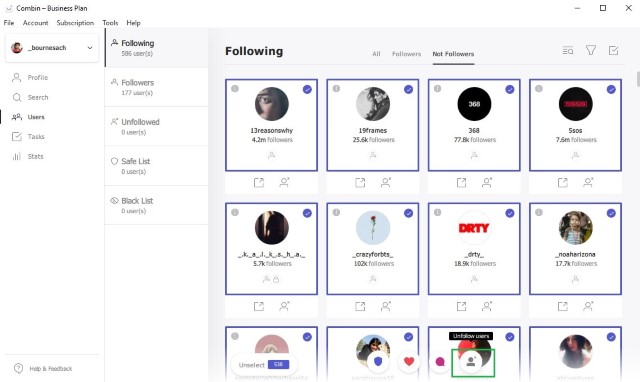
Task: Click the shield safe list icon in floating bar
Action: coord(378,361)
